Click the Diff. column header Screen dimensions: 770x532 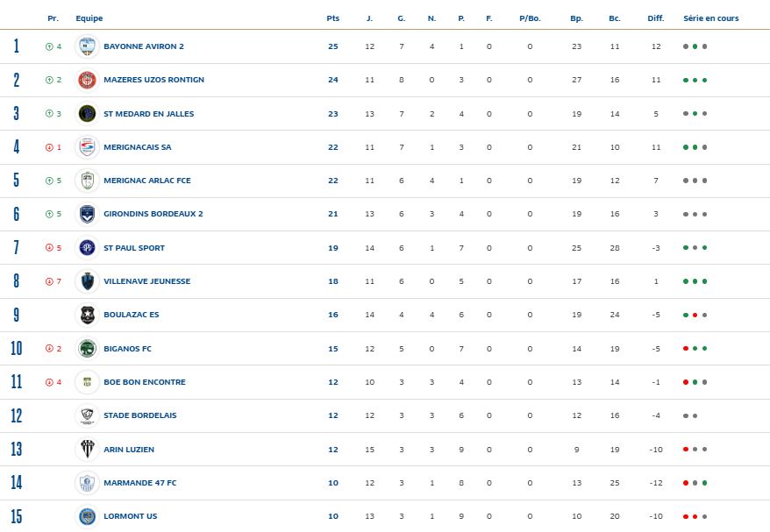click(656, 18)
